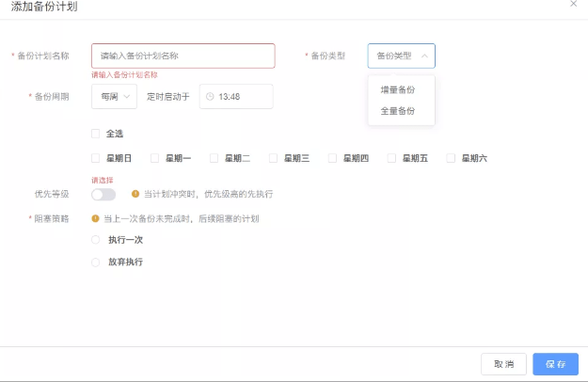Image resolution: width=588 pixels, height=382 pixels.
Task: Focus the 备份计划名称 input field
Action: (x=183, y=56)
